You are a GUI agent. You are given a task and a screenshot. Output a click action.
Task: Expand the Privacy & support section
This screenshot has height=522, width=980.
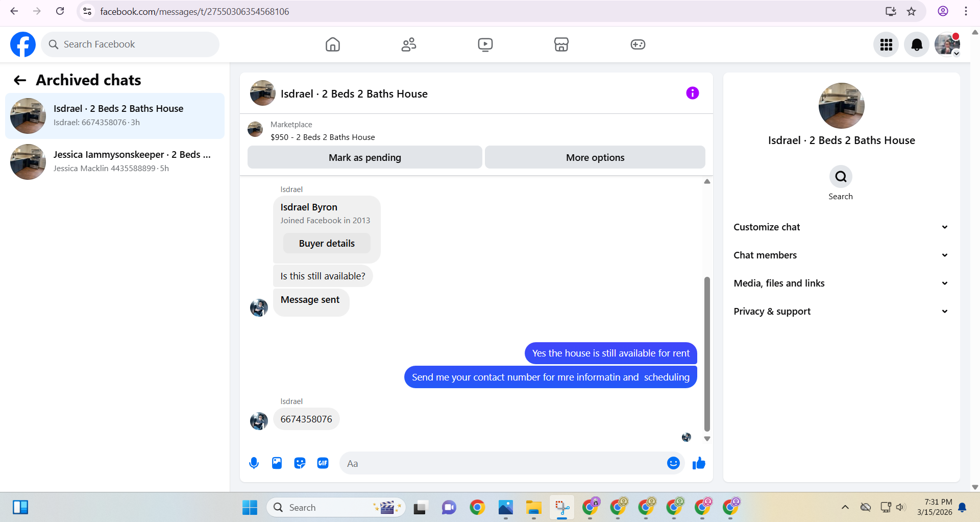pyautogui.click(x=841, y=312)
